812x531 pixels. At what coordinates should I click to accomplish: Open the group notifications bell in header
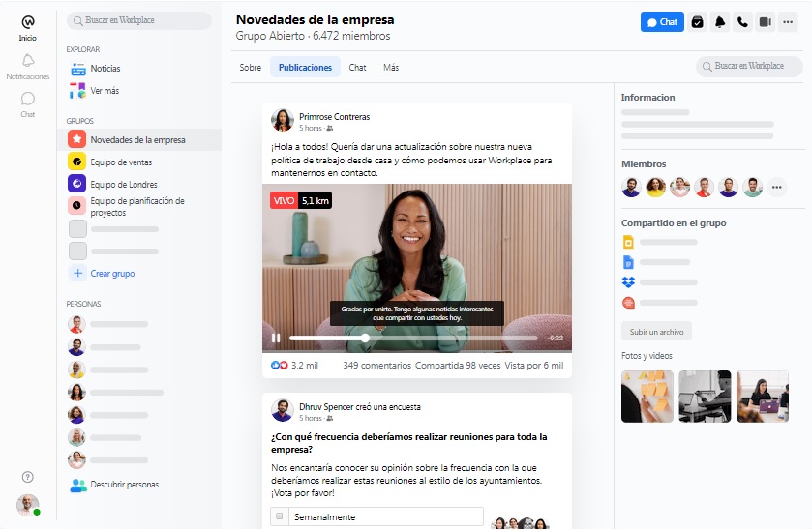pyautogui.click(x=720, y=22)
